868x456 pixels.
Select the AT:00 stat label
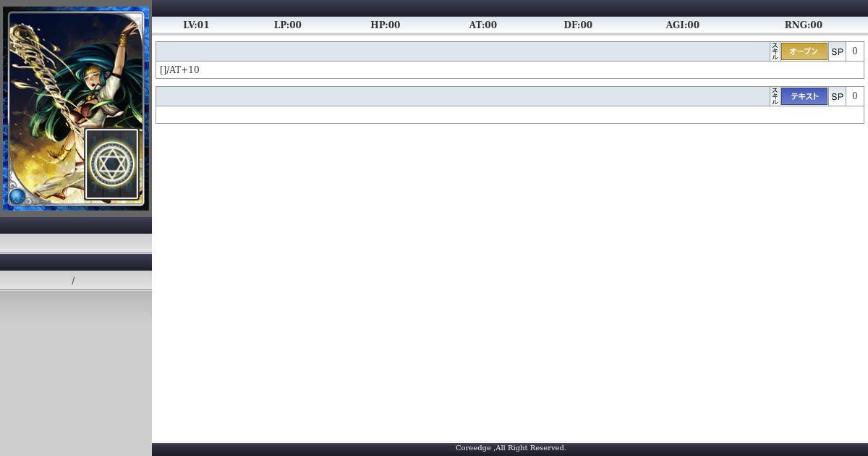point(482,25)
